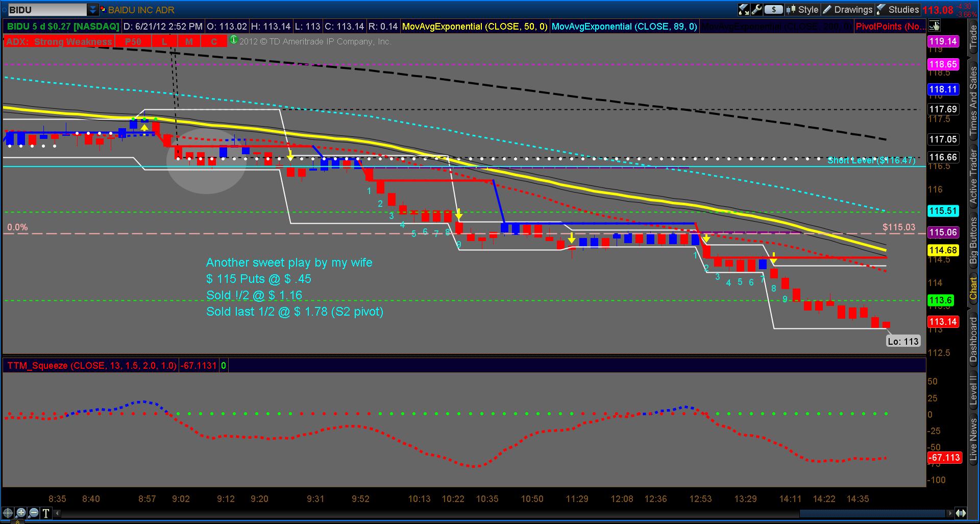This screenshot has height=524, width=980.
Task: Click the bottom-right chart expansion arrows icon
Action: click(x=961, y=513)
